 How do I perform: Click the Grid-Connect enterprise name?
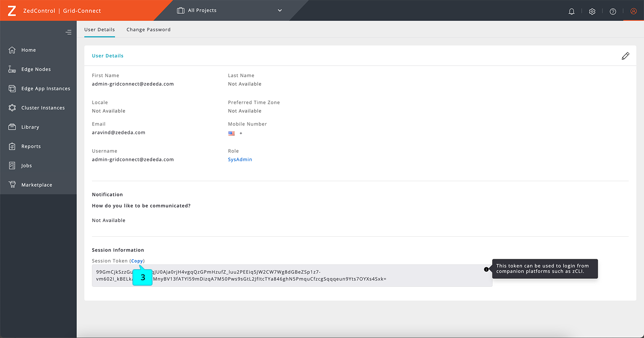coord(82,11)
